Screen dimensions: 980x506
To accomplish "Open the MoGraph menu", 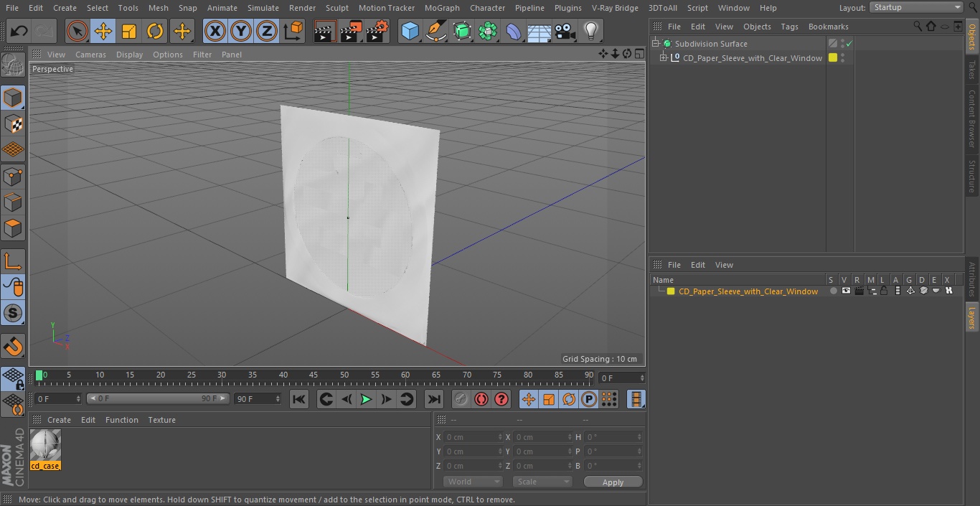I will pyautogui.click(x=442, y=8).
